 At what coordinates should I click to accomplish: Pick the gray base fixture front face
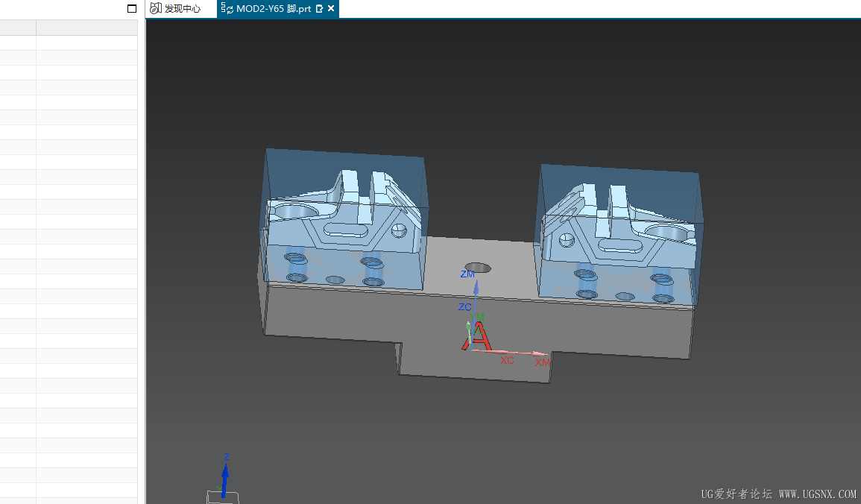pyautogui.click(x=478, y=333)
